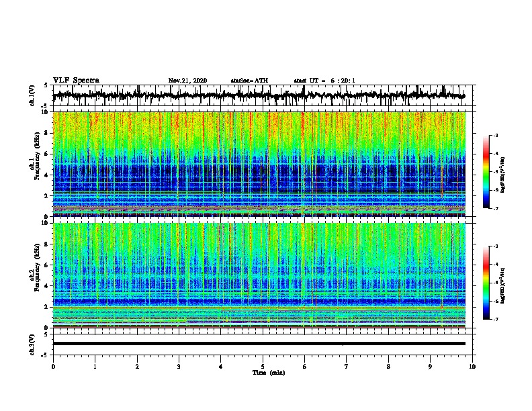Click the time axis tick label "5"

263,367
